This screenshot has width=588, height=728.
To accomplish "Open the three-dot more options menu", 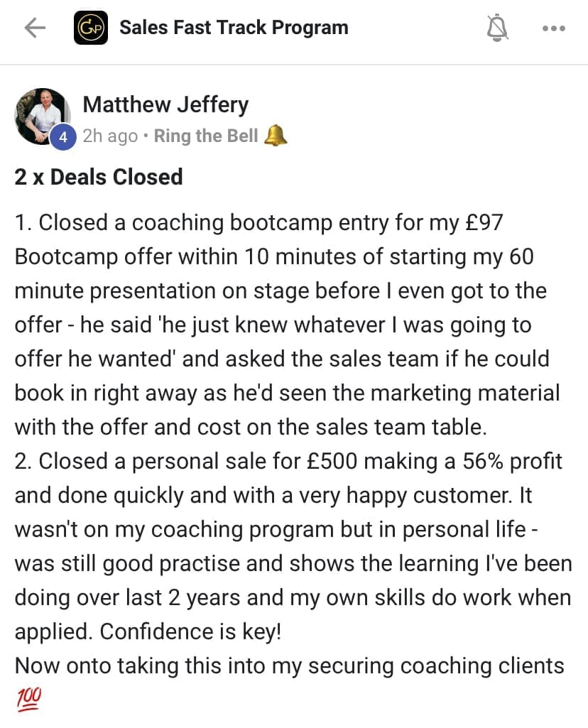I will [553, 28].
